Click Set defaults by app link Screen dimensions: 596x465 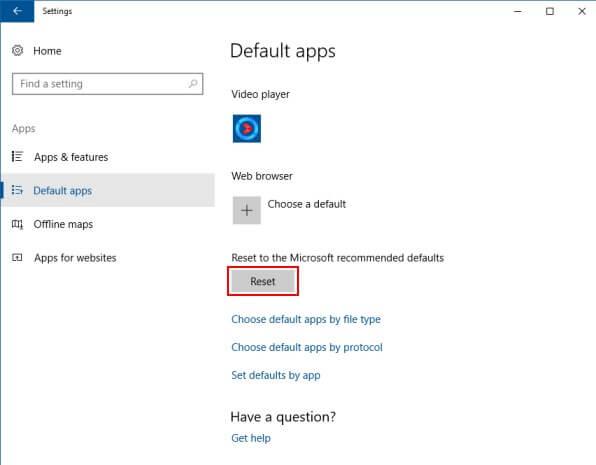(x=276, y=375)
